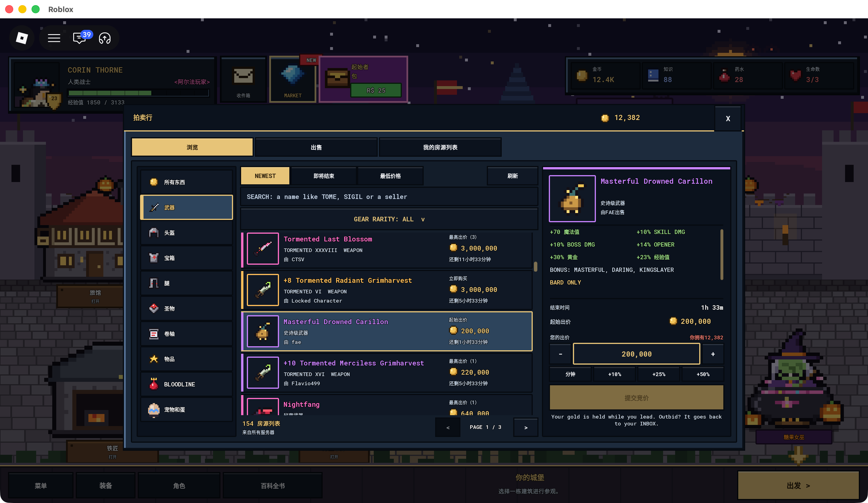Image resolution: width=868 pixels, height=503 pixels.
Task: Select the BLOODLINE category
Action: (186, 384)
